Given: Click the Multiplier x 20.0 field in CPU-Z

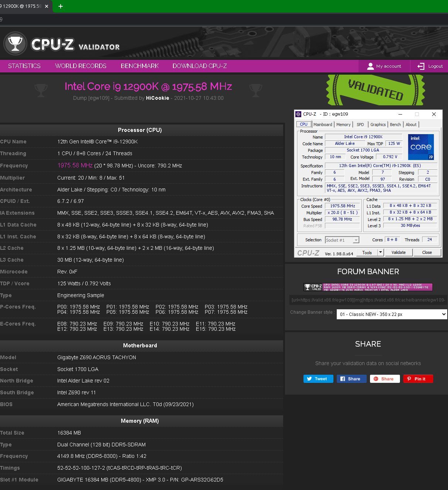Looking at the screenshot, I should coord(343,213).
